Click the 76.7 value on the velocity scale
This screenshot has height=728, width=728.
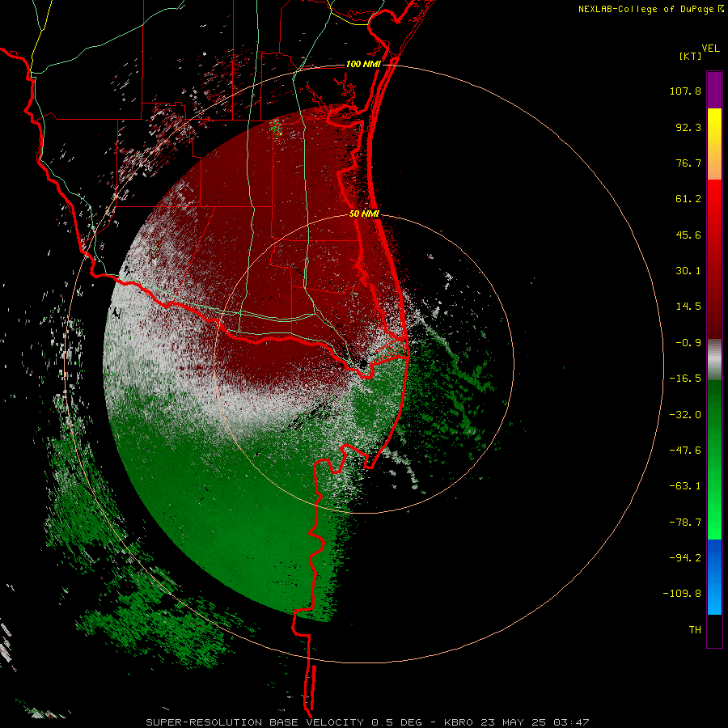(x=688, y=163)
